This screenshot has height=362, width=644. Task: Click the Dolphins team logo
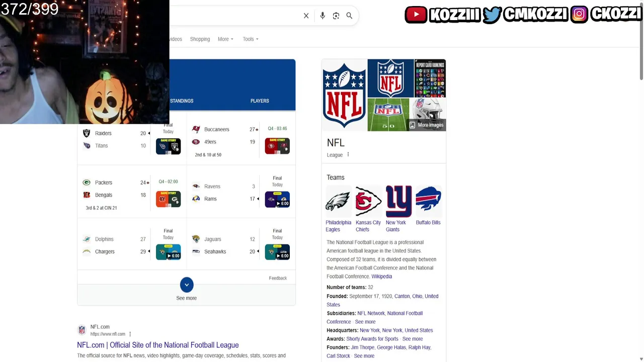(x=87, y=239)
